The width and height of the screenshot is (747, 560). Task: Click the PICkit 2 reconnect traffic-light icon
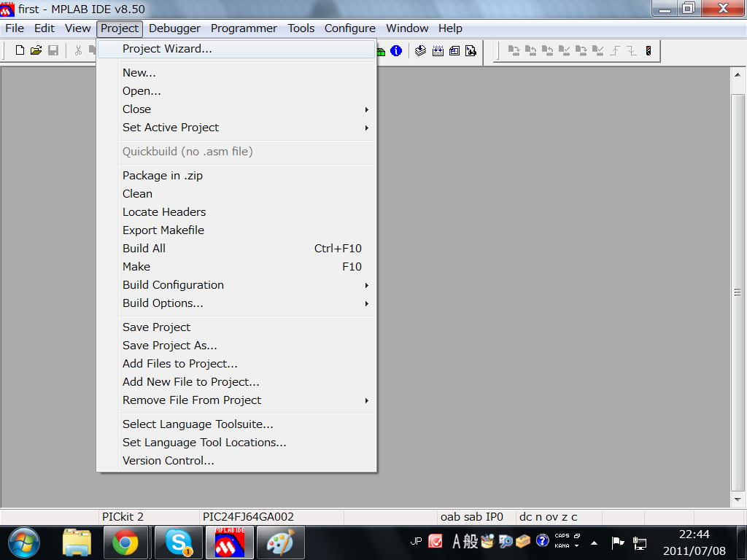pos(649,50)
